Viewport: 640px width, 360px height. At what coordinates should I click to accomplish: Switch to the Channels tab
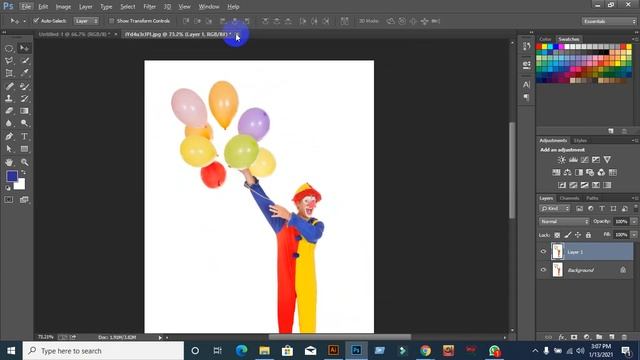(569, 198)
